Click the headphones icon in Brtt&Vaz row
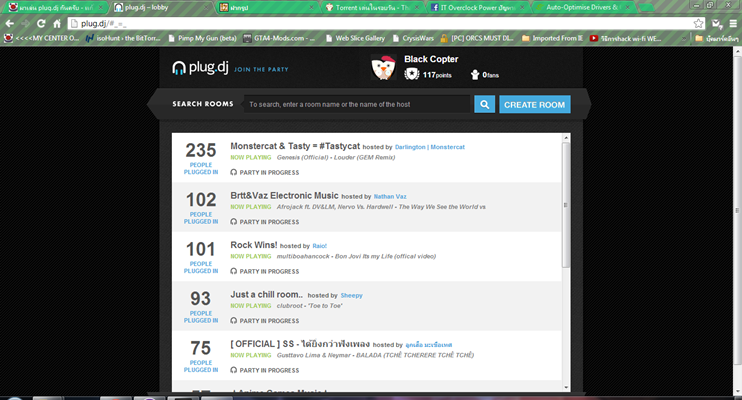 233,222
